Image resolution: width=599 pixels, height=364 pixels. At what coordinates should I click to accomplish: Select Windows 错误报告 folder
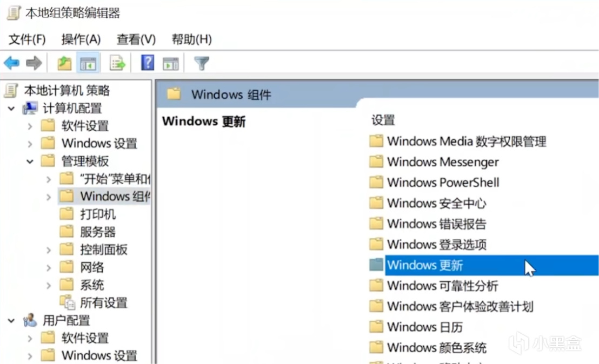coord(437,224)
